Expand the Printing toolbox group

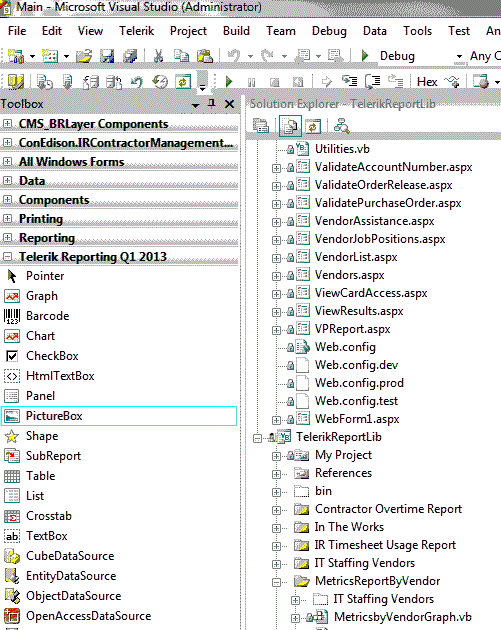click(7, 219)
